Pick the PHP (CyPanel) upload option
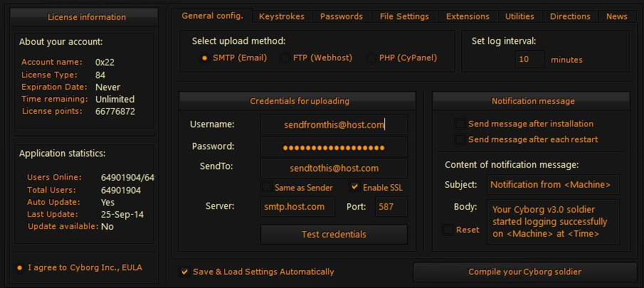 click(x=371, y=58)
